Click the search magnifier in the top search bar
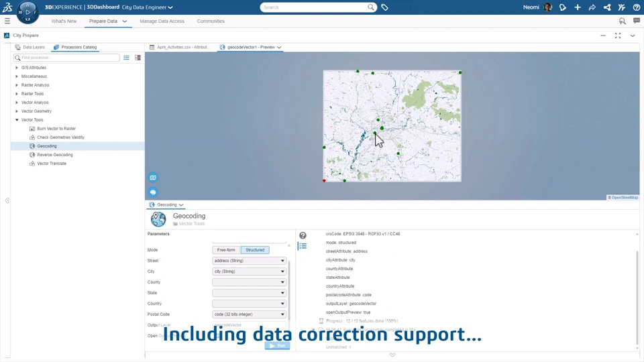The width and height of the screenshot is (644, 362). (x=370, y=7)
